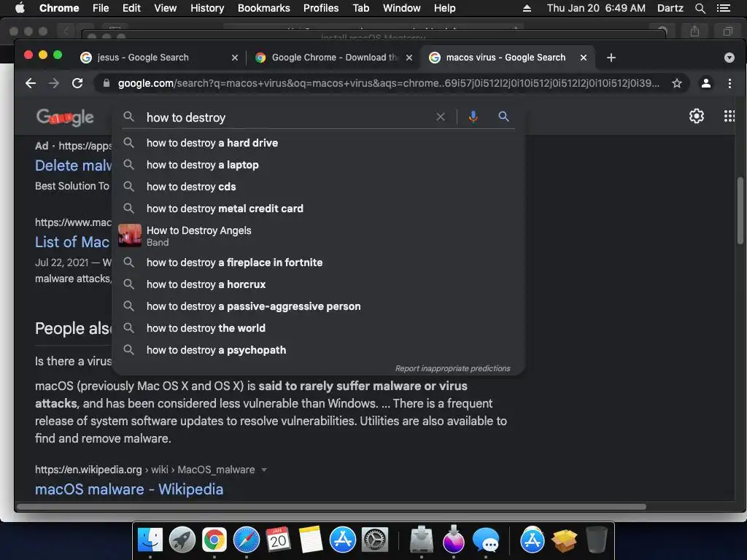Select 'How to Destroy Angels' band suggestion
This screenshot has width=747, height=560.
pyautogui.click(x=318, y=236)
